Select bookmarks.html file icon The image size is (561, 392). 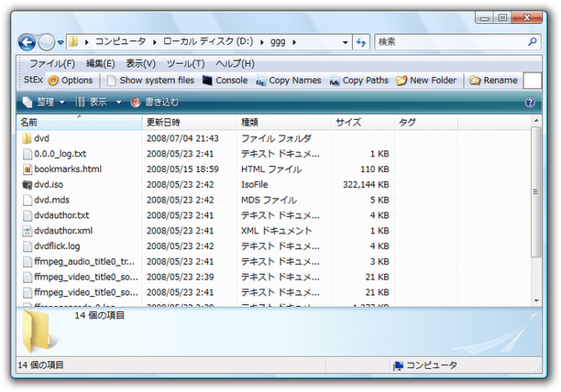tap(27, 169)
